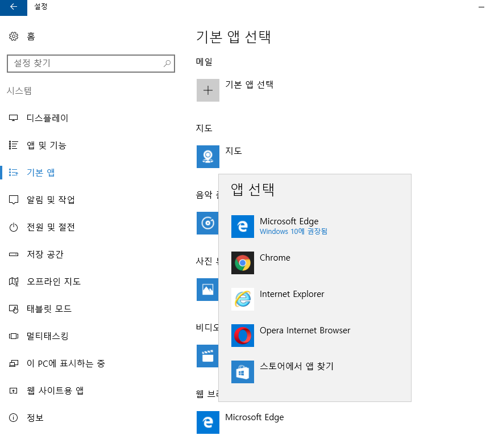Click the 설정 찾기 search field
486x448 pixels.
91,64
